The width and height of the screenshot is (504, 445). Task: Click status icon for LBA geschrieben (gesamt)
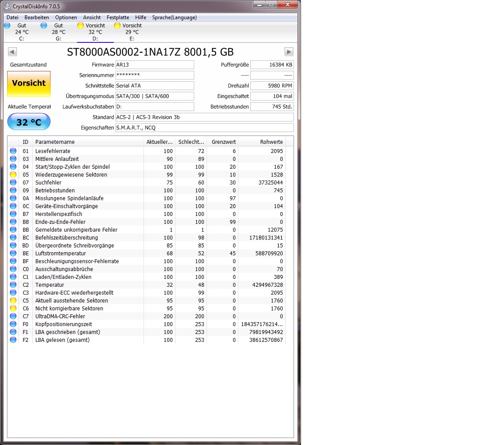tap(13, 332)
